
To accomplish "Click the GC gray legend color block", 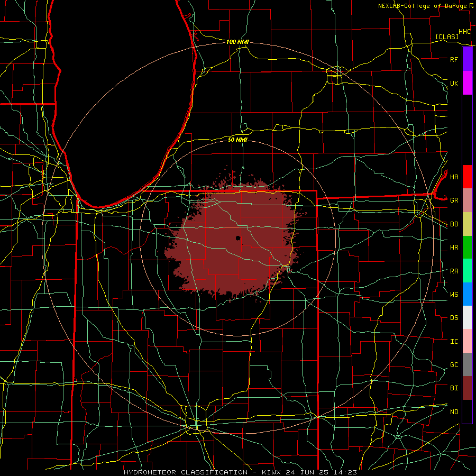I will (467, 364).
